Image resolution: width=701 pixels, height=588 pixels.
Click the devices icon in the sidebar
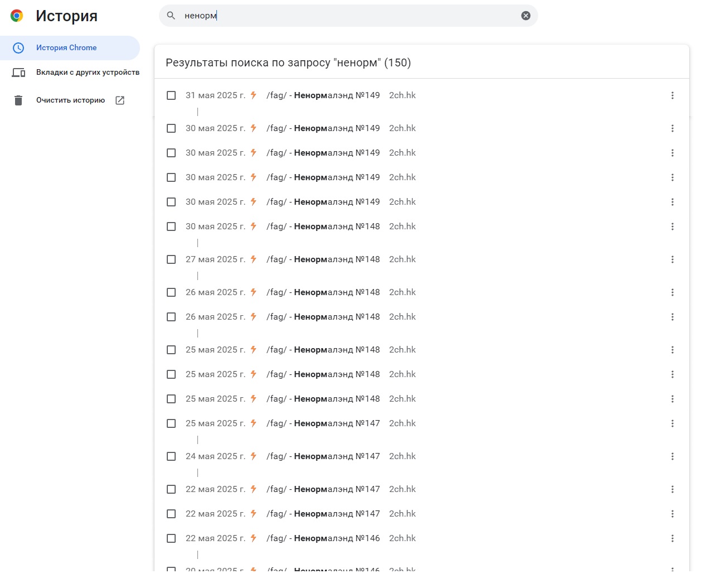(x=18, y=73)
